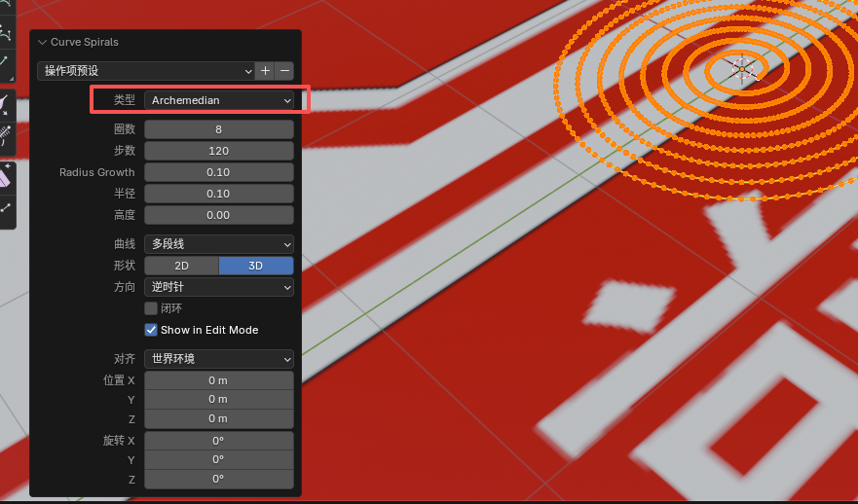Uncheck Show in Edit Mode

(151, 330)
